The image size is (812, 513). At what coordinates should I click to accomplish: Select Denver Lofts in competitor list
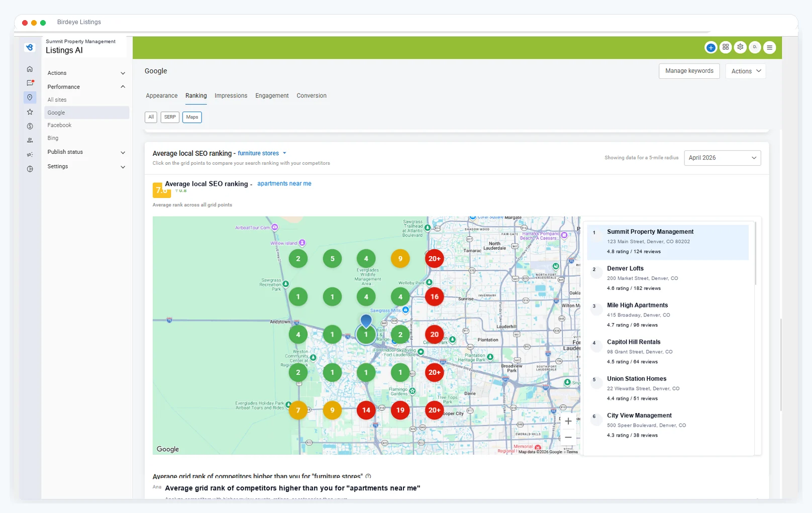tap(668, 278)
